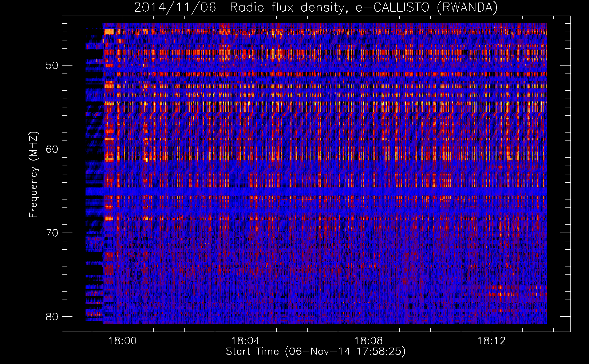Click the 60 MHz frequency tick label
This screenshot has height=364, width=589.
tap(52, 149)
